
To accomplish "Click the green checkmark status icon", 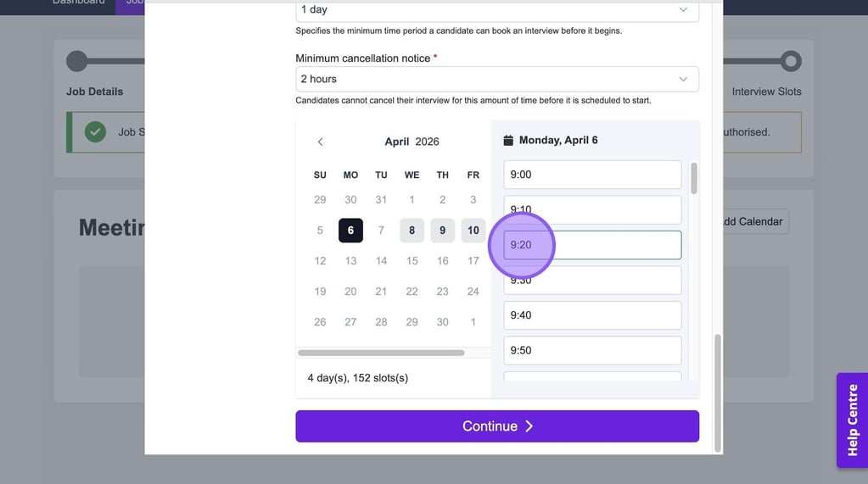I will (x=95, y=132).
